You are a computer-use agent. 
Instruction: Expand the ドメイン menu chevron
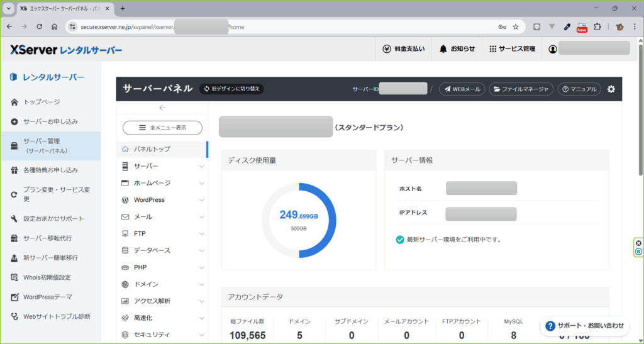[x=202, y=284]
